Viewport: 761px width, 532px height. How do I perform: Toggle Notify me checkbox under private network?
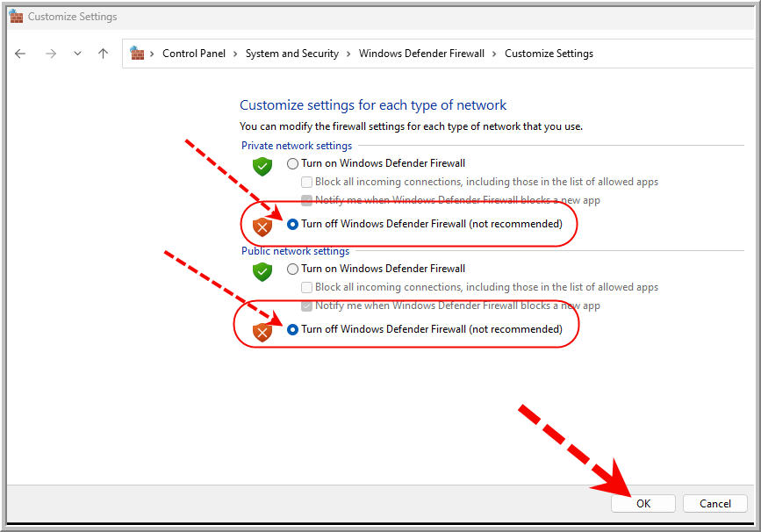pos(306,200)
